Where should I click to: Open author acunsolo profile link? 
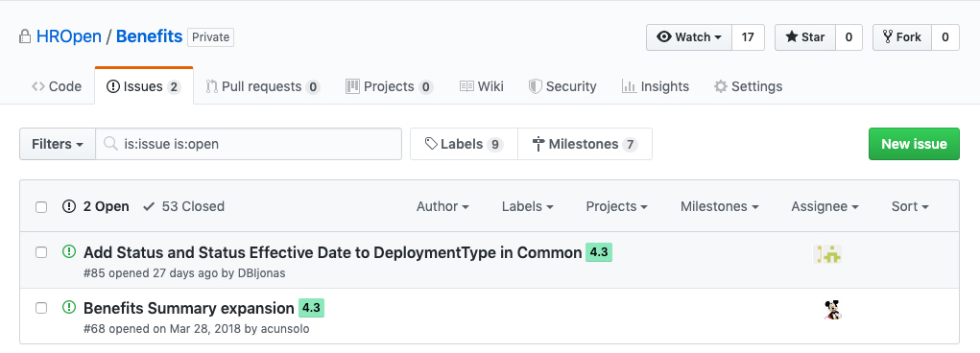(x=285, y=329)
